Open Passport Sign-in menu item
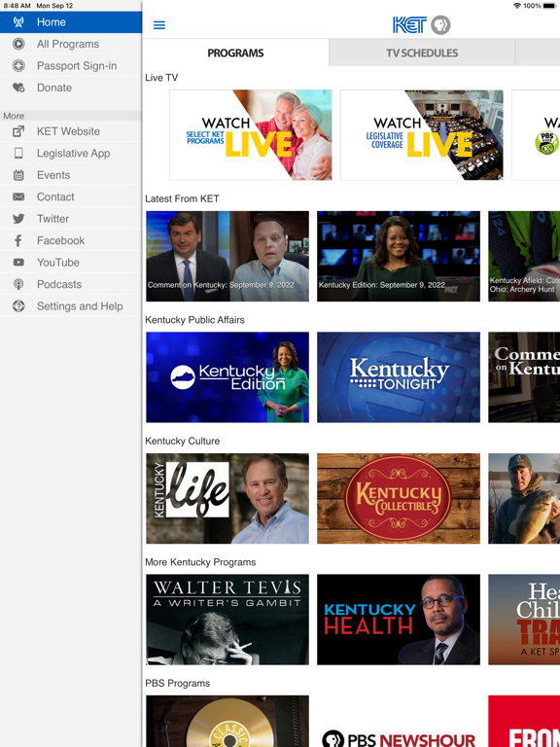Screen dimensions: 560x747 (x=71, y=66)
